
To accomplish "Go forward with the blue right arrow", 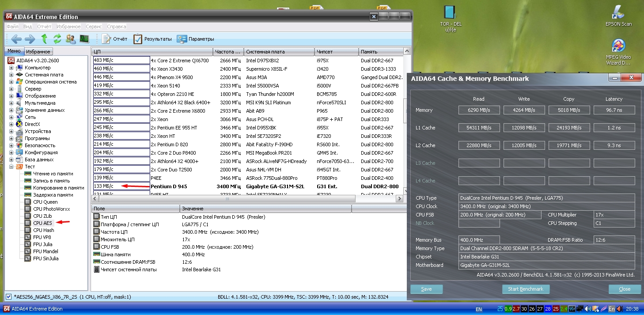I will (x=30, y=39).
